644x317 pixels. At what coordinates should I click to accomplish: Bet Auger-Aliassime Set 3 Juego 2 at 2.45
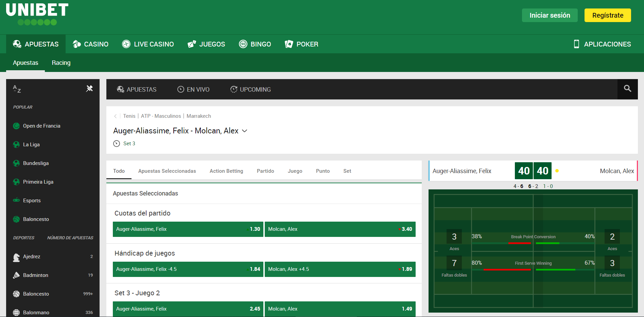188,309
